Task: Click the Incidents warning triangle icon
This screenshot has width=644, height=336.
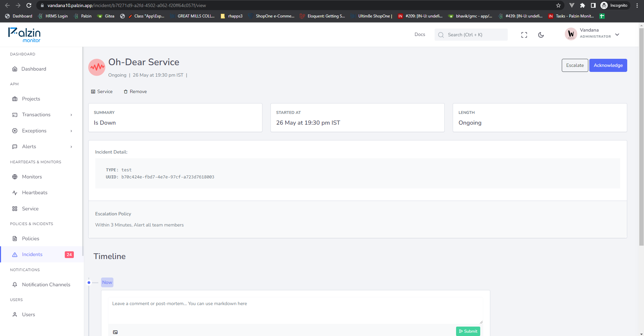Action: [15, 254]
